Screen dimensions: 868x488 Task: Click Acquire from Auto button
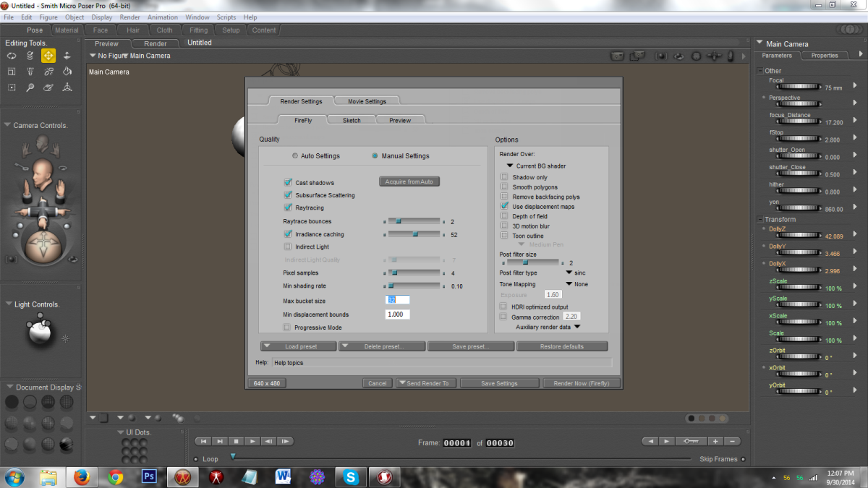coord(409,181)
